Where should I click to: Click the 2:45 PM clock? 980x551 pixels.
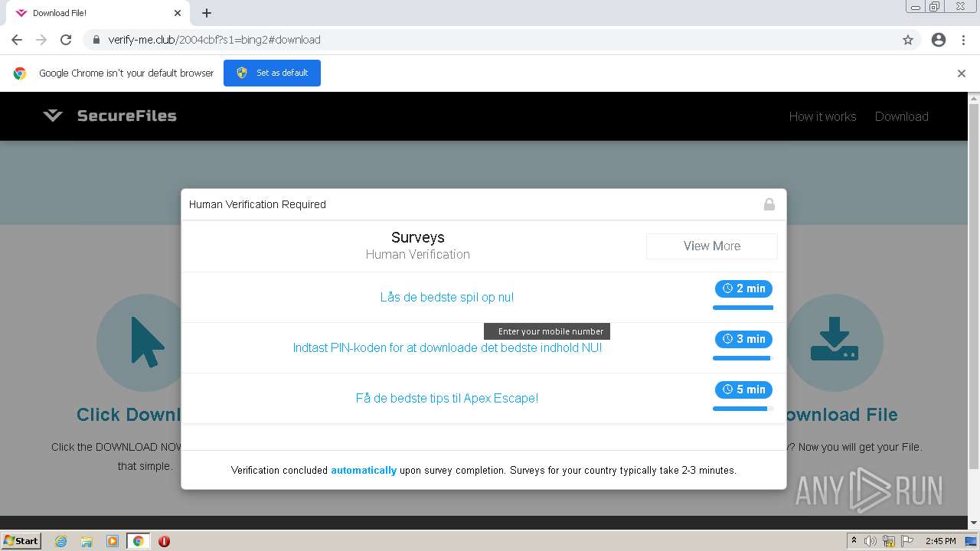940,541
